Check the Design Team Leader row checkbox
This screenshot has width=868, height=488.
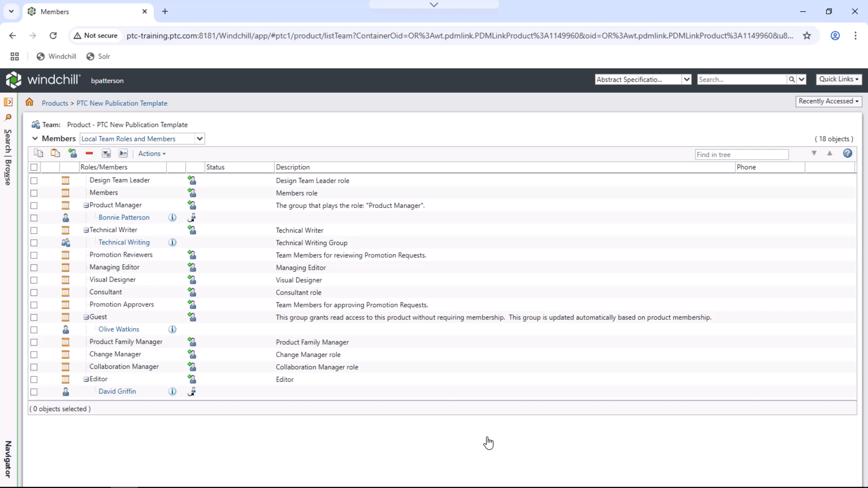coord(34,181)
